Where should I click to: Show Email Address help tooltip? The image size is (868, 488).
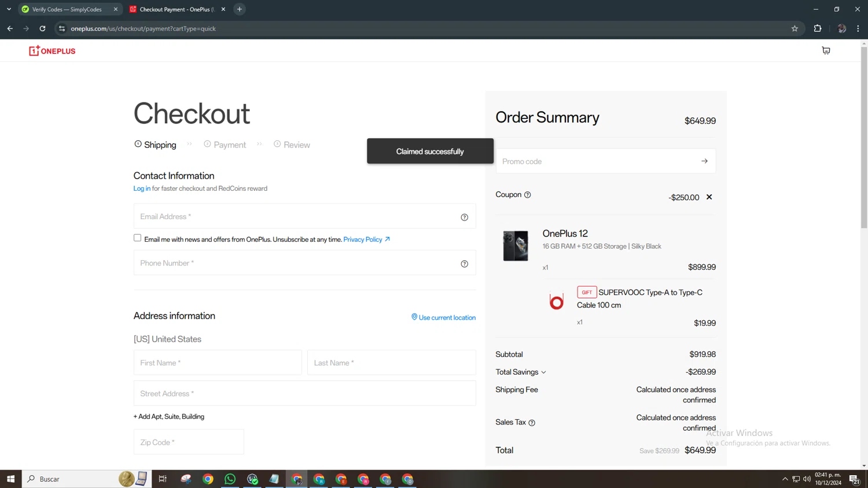pos(464,217)
